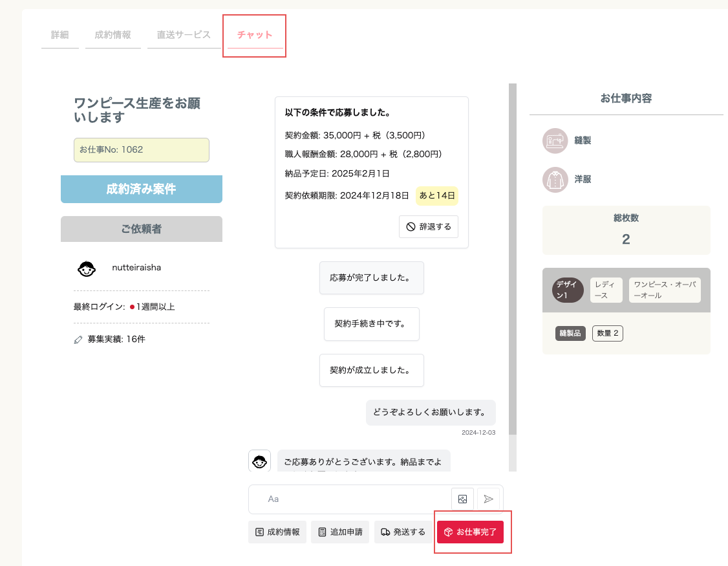The height and width of the screenshot is (566, 728).
Task: Open the 詳細 tab
Action: (x=60, y=35)
